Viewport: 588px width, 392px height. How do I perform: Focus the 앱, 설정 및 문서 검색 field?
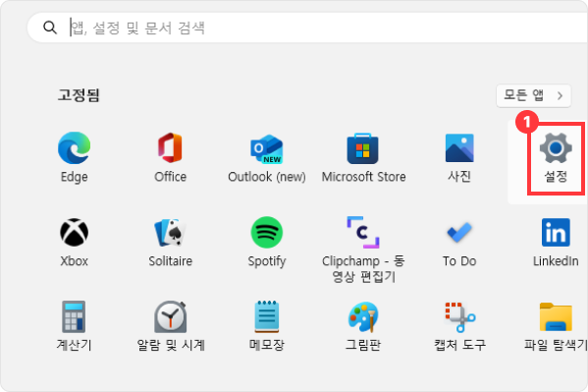[x=307, y=28]
